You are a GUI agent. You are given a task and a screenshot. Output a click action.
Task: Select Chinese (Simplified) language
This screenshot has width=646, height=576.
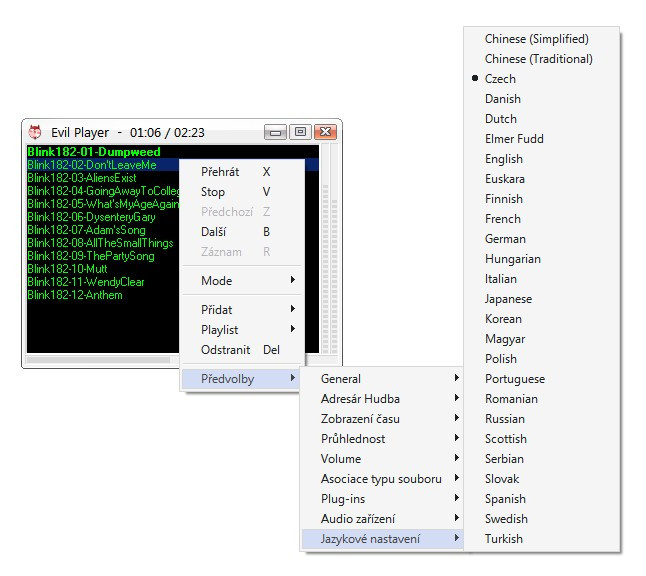pyautogui.click(x=542, y=39)
